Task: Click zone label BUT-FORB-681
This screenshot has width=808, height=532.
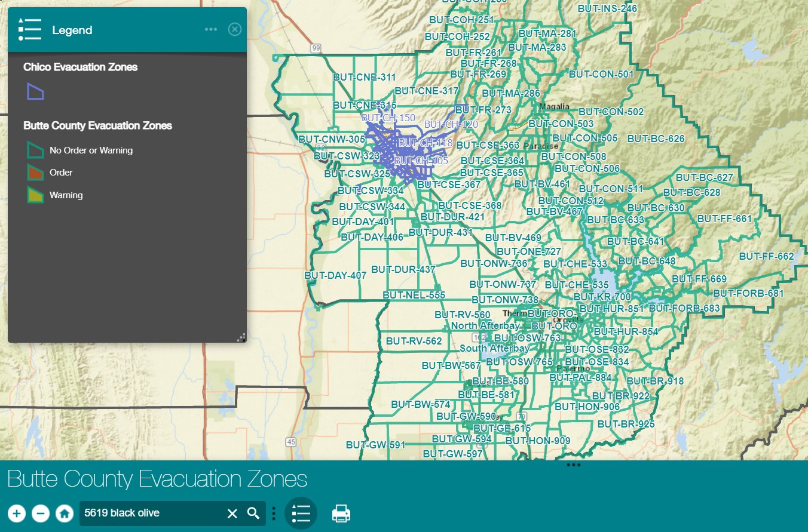Action: coord(748,293)
